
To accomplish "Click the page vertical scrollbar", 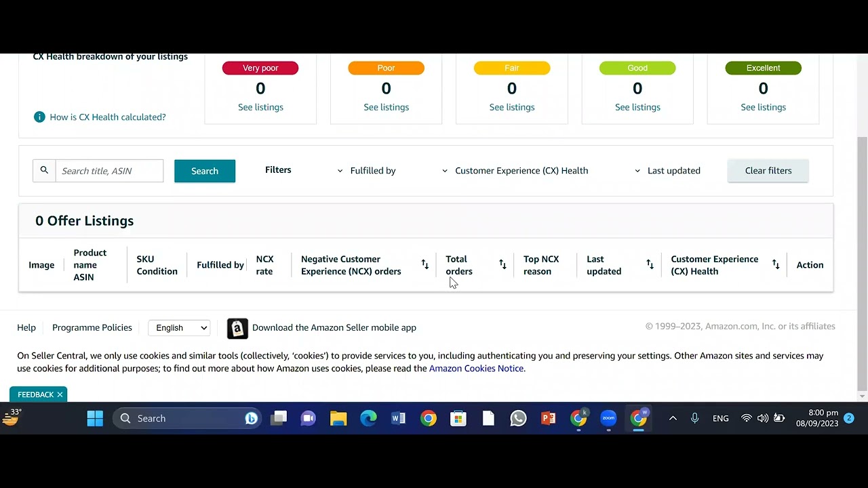I will click(x=863, y=264).
